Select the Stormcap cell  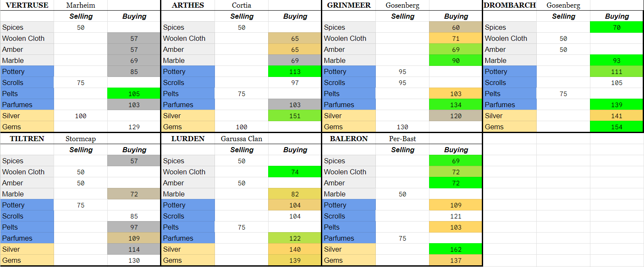pos(81,139)
